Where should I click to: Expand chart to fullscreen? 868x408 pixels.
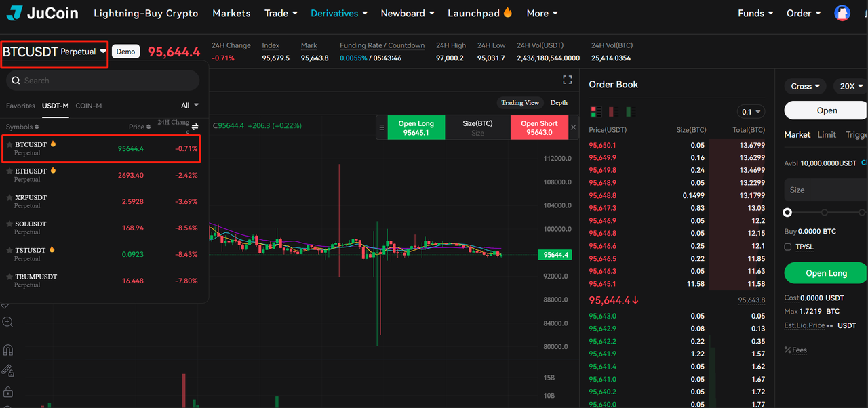click(x=568, y=80)
